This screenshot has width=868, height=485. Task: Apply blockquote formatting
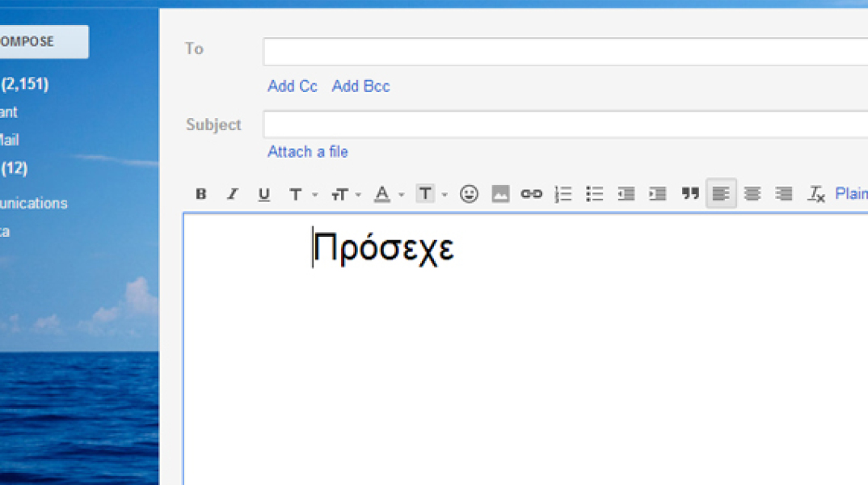tap(689, 194)
